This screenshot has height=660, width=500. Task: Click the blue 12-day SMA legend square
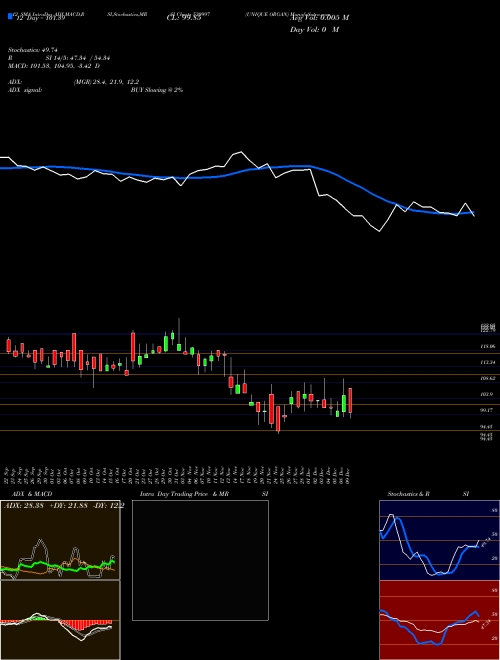pos(11,16)
